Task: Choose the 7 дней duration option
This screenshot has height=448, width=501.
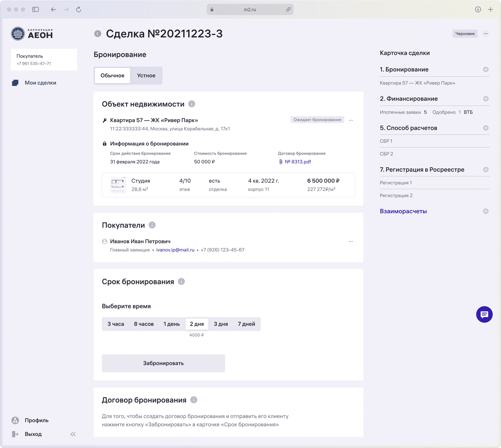Action: [246, 324]
